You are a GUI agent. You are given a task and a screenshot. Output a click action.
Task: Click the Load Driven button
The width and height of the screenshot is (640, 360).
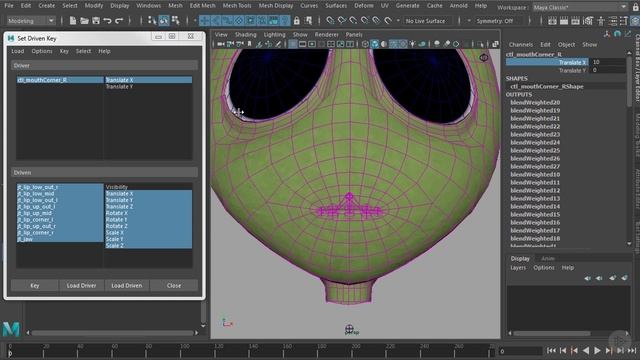(127, 285)
